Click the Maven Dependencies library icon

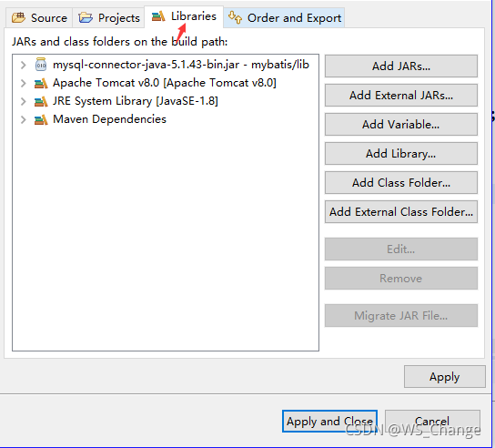pyautogui.click(x=41, y=120)
